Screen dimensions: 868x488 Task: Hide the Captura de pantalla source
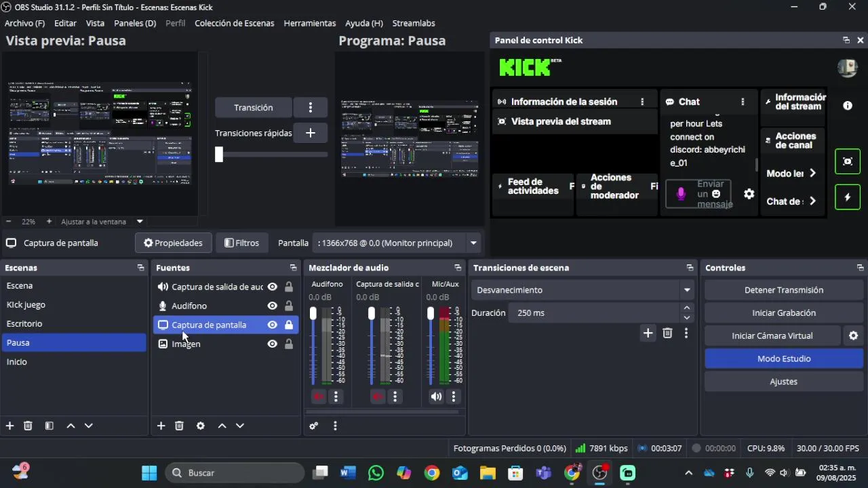coord(272,325)
